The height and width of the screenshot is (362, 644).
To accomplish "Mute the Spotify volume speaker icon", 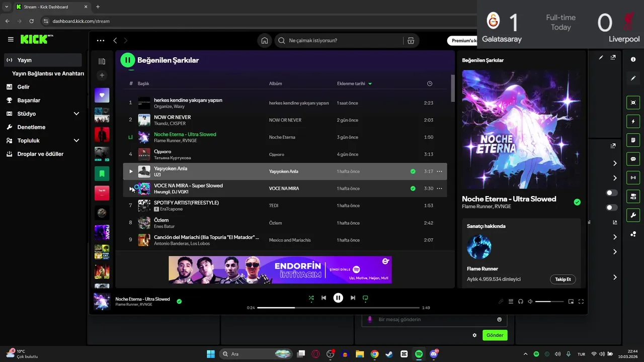I will [530, 302].
